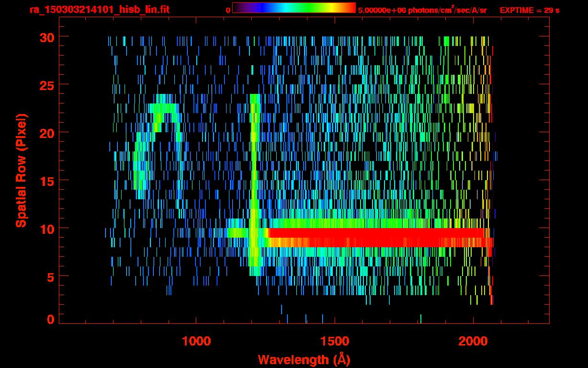Click the vertical green line near 1216 Å
This screenshot has width=588, height=368.
[x=254, y=185]
